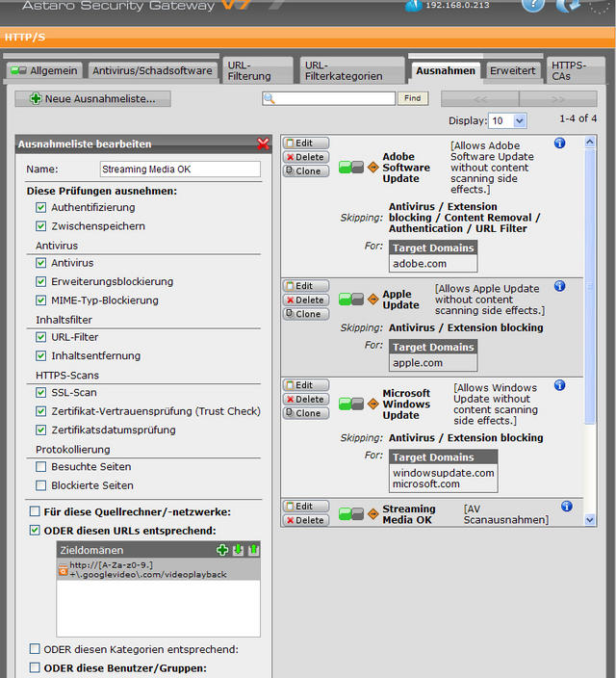This screenshot has width=616, height=678.
Task: Click orange diamond icon beside Streaming Media OK
Action: 373,514
